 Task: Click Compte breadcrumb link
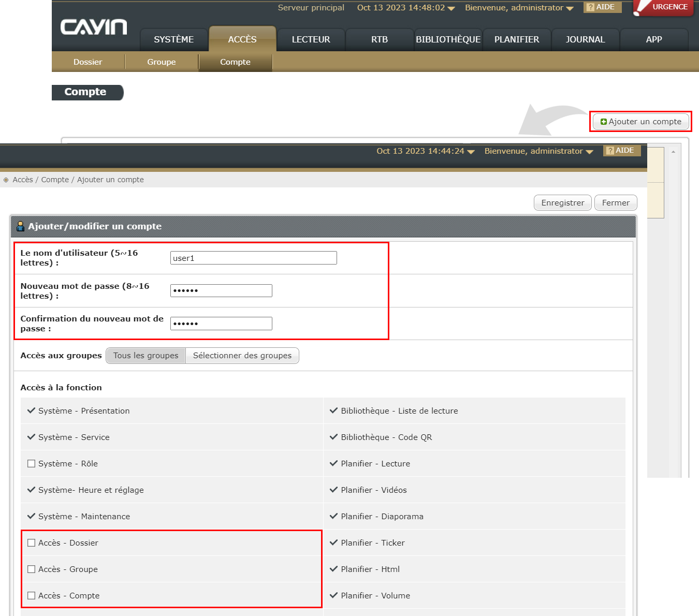55,180
